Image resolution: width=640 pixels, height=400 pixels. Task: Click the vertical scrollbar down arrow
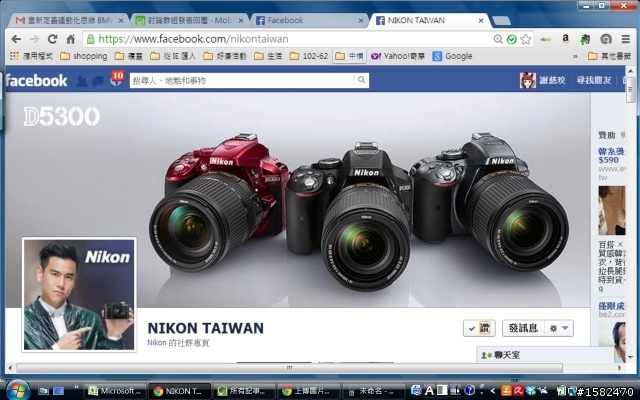click(x=631, y=358)
